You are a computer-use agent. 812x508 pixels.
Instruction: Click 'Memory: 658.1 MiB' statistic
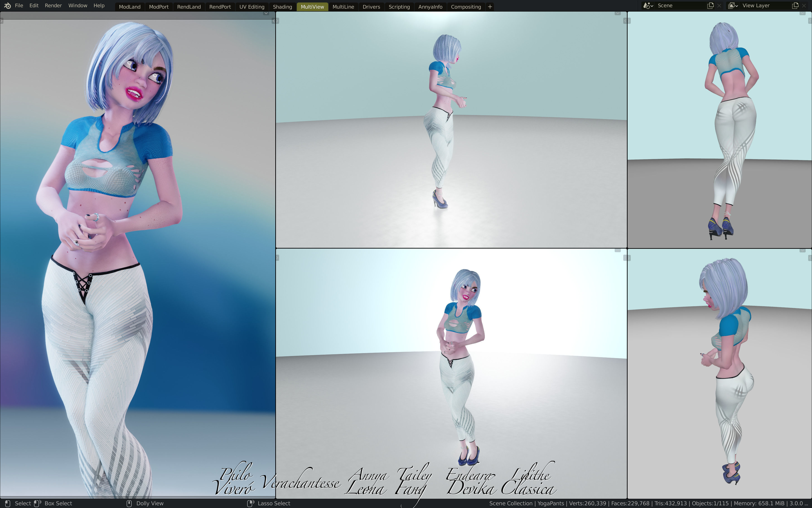coord(759,503)
